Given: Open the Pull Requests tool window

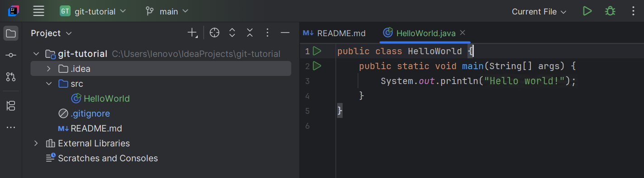Looking at the screenshot, I should click(11, 77).
